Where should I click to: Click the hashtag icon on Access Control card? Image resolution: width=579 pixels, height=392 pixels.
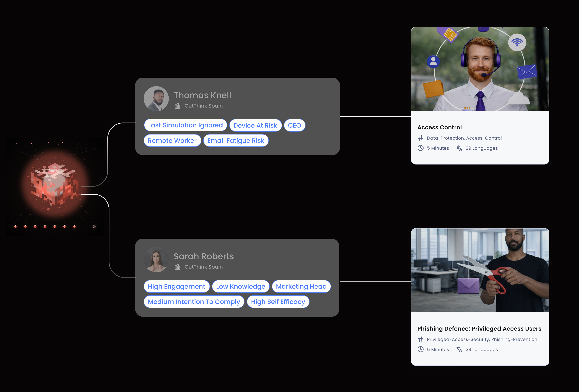pyautogui.click(x=420, y=138)
